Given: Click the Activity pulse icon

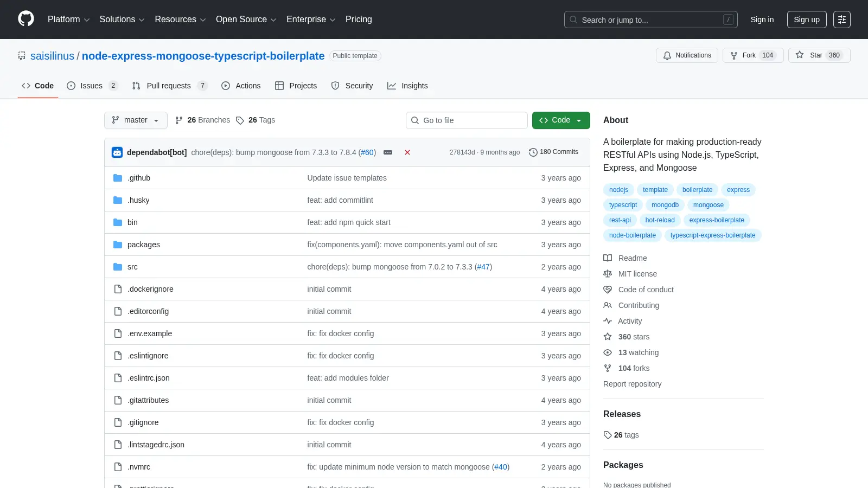Looking at the screenshot, I should point(608,321).
